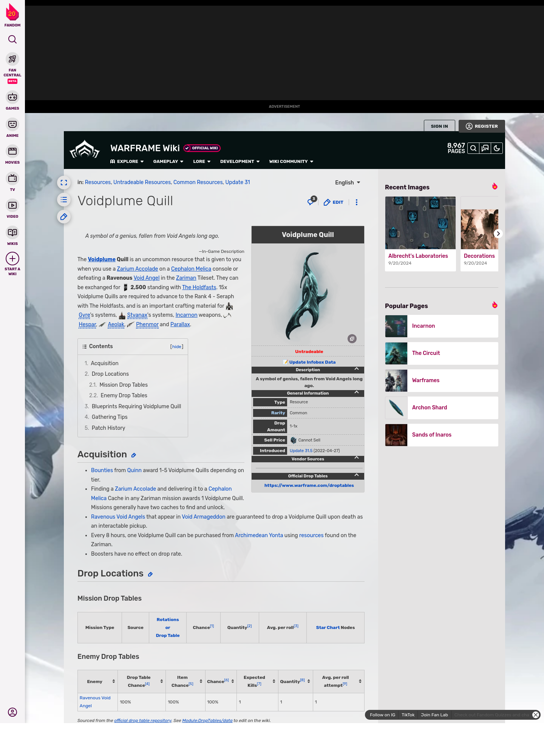Click the Edit article button
Screen dimensions: 544x756
(x=334, y=202)
